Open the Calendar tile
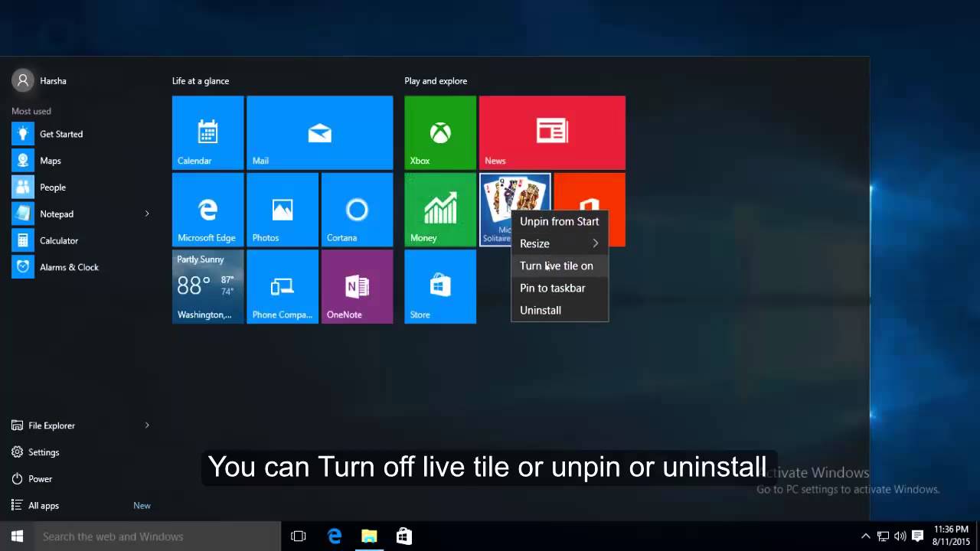 (207, 132)
